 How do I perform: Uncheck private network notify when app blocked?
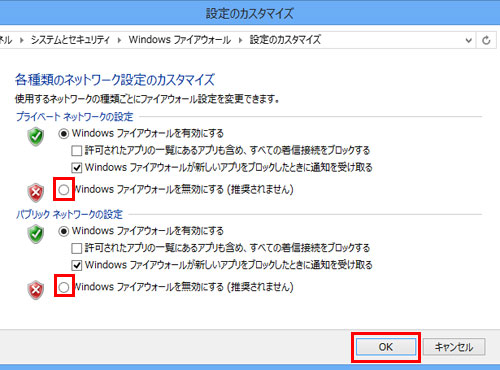coord(77,167)
